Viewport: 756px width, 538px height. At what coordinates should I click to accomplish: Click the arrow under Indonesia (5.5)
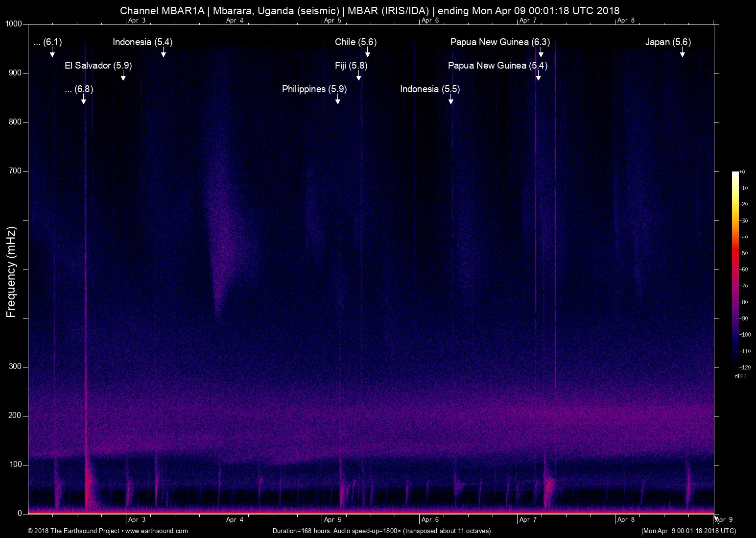tap(451, 100)
